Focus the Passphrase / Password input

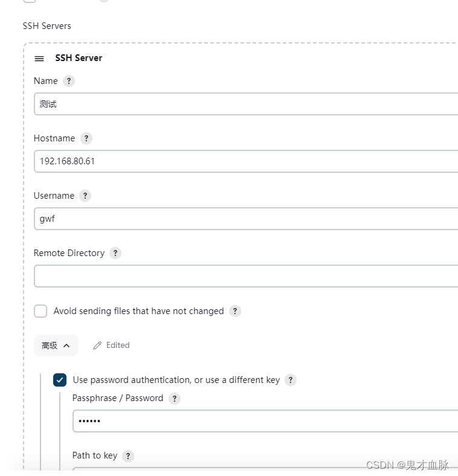265,421
